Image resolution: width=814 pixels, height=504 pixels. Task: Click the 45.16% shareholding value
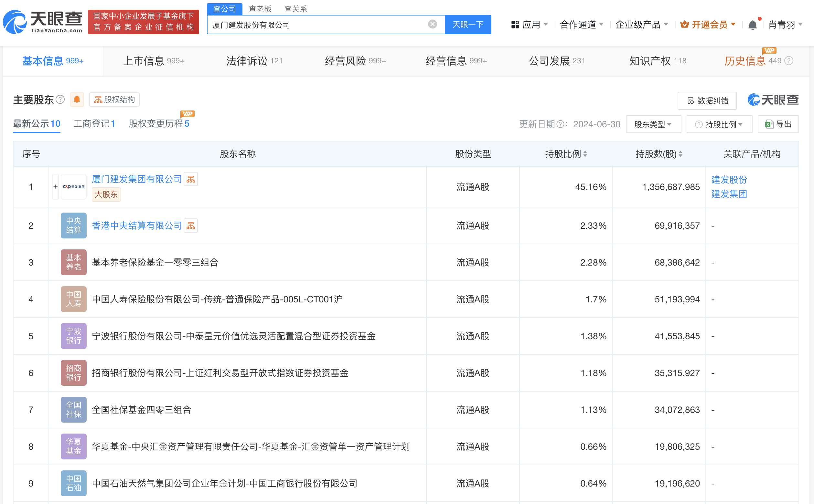pos(591,187)
